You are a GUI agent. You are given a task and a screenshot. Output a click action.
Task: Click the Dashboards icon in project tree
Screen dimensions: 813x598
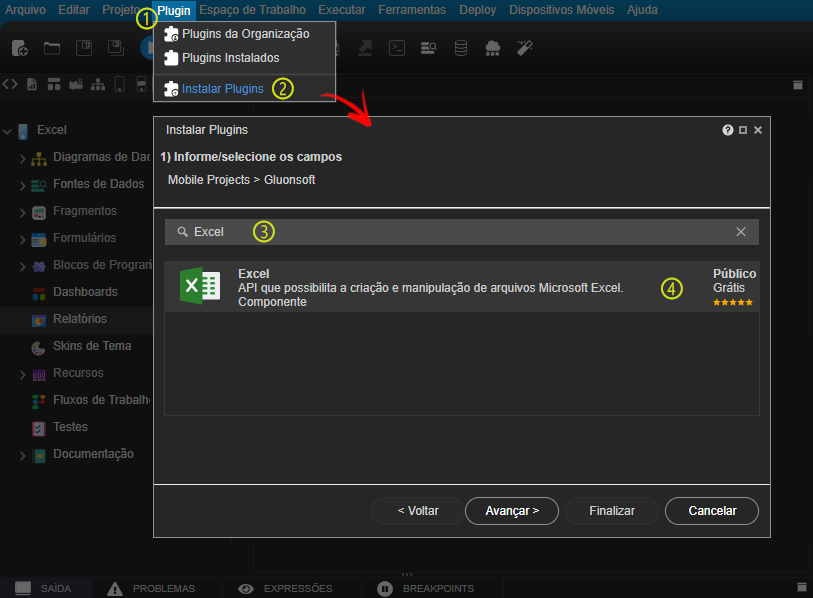pyautogui.click(x=39, y=293)
